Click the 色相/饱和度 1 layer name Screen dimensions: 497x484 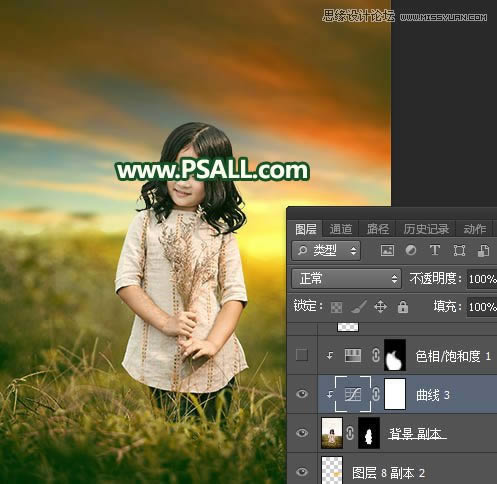[x=453, y=356]
